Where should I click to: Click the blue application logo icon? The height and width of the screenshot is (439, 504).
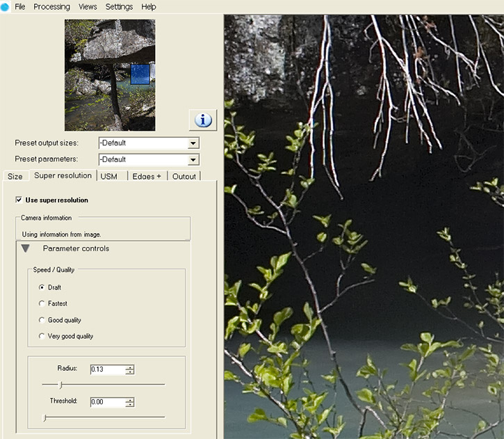[5, 7]
